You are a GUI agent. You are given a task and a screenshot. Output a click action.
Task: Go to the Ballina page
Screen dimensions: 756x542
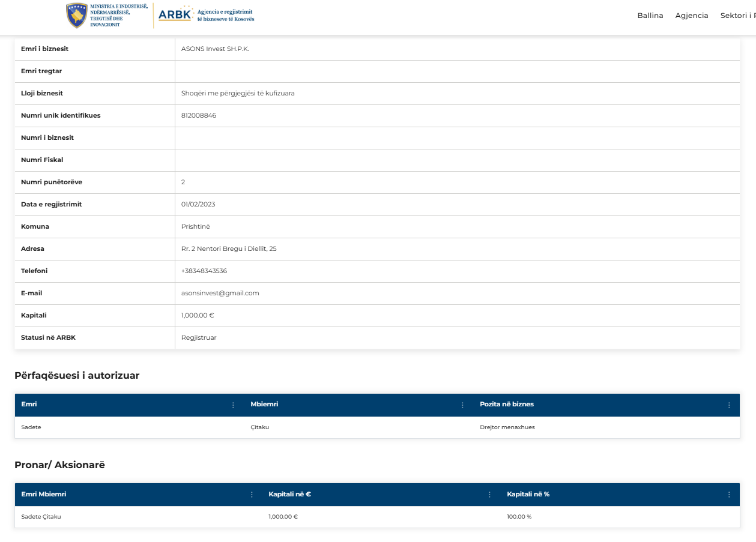[650, 16]
